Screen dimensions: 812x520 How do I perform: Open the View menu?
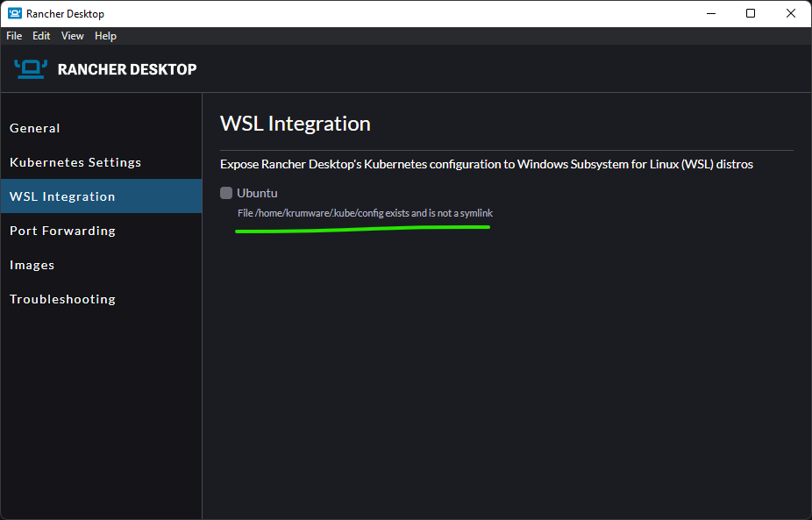tap(72, 36)
